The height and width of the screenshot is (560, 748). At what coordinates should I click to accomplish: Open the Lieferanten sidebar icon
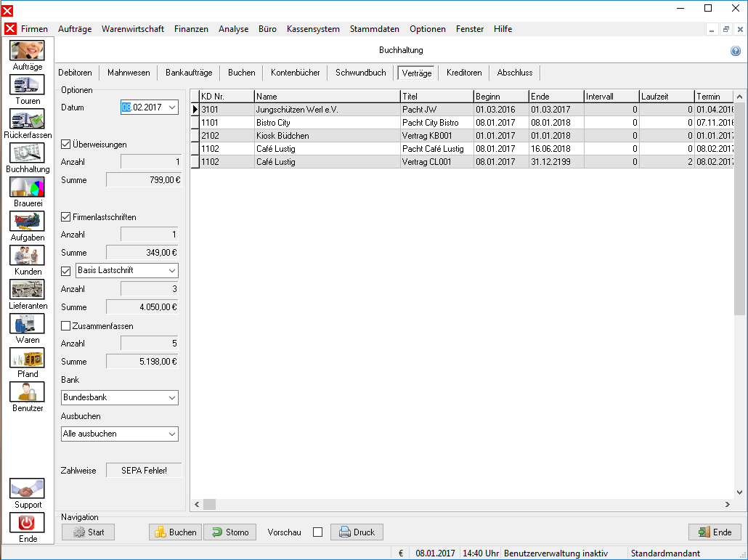click(27, 290)
